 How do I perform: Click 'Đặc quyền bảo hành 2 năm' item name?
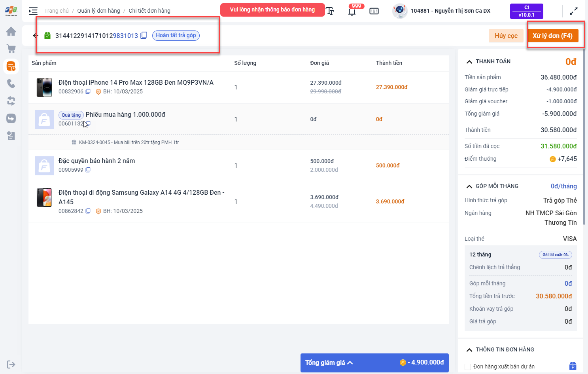point(97,161)
